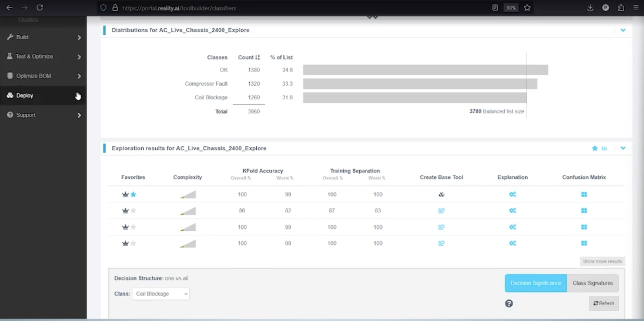Viewport: 644px width, 321px height.
Task: Open browser downloads icon
Action: tap(590, 8)
